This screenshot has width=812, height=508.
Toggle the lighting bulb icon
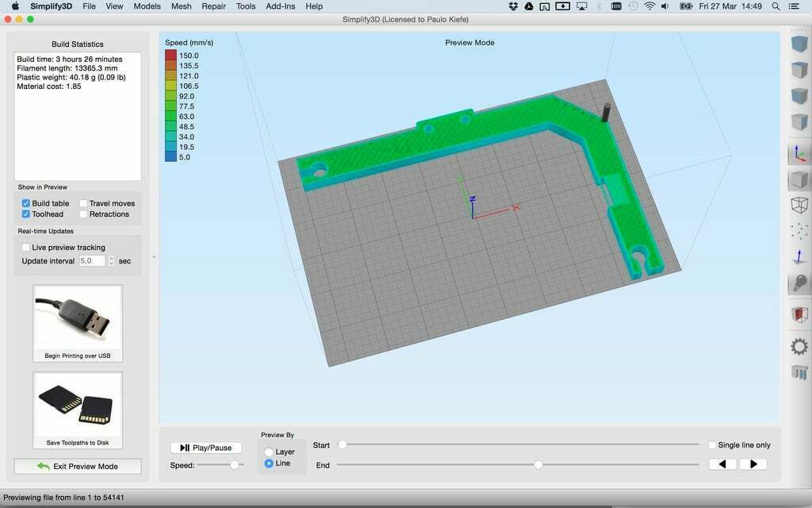pyautogui.click(x=799, y=283)
